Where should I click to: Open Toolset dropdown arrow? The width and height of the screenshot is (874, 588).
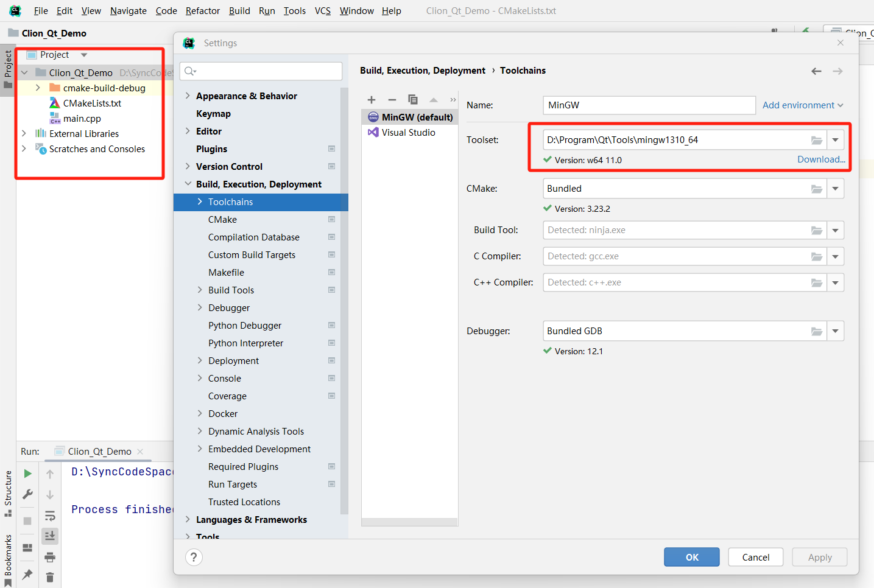[836, 140]
